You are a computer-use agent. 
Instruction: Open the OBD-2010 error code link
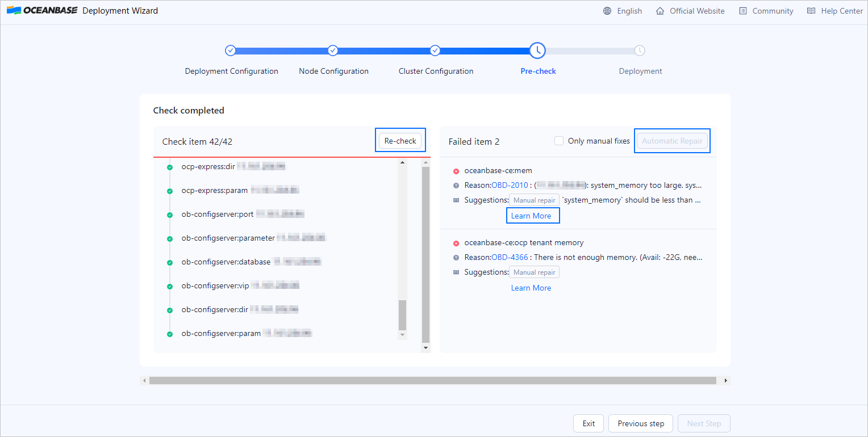pyautogui.click(x=510, y=185)
